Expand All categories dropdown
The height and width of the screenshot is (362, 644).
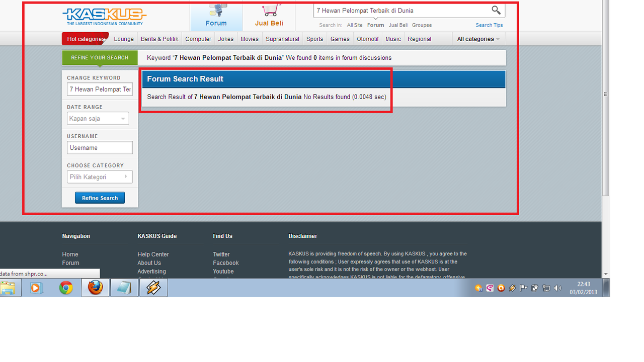pyautogui.click(x=478, y=39)
